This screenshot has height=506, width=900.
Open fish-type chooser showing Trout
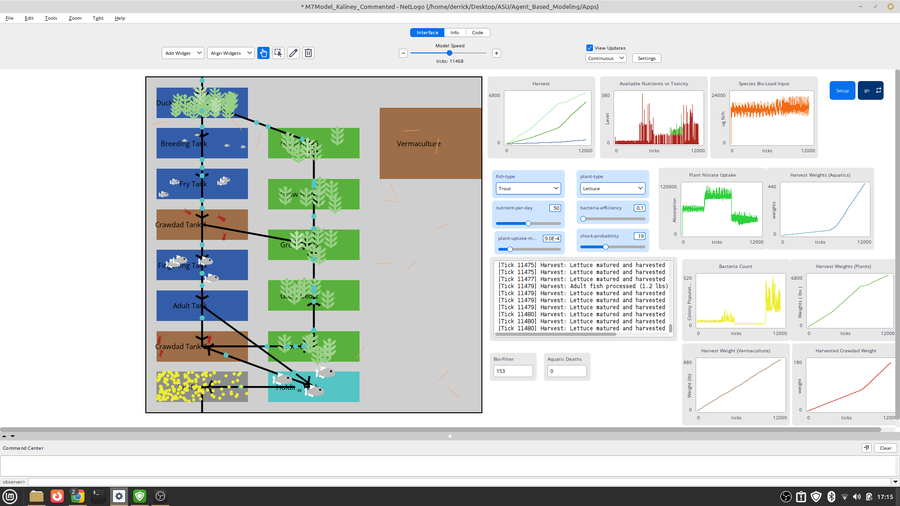tap(528, 188)
